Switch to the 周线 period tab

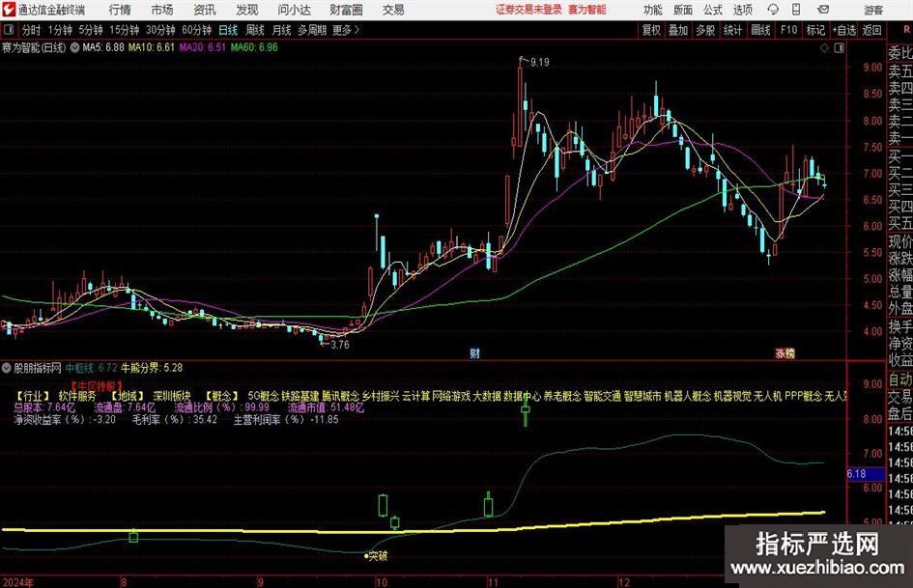tap(255, 30)
